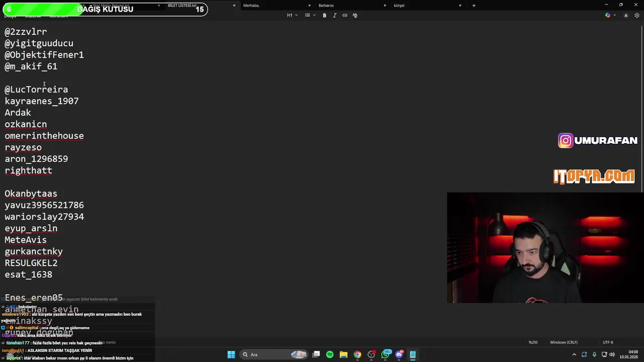This screenshot has height=362, width=644.
Task: Click the line kayraenes_1907
Action: (x=42, y=101)
